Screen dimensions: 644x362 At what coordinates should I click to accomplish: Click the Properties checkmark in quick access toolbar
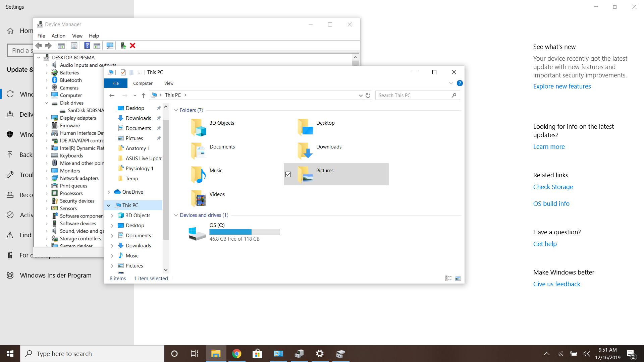(x=123, y=72)
